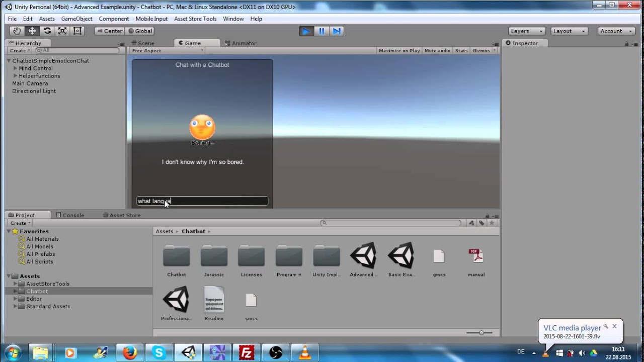Toggle the Stats overlay

tap(461, 51)
